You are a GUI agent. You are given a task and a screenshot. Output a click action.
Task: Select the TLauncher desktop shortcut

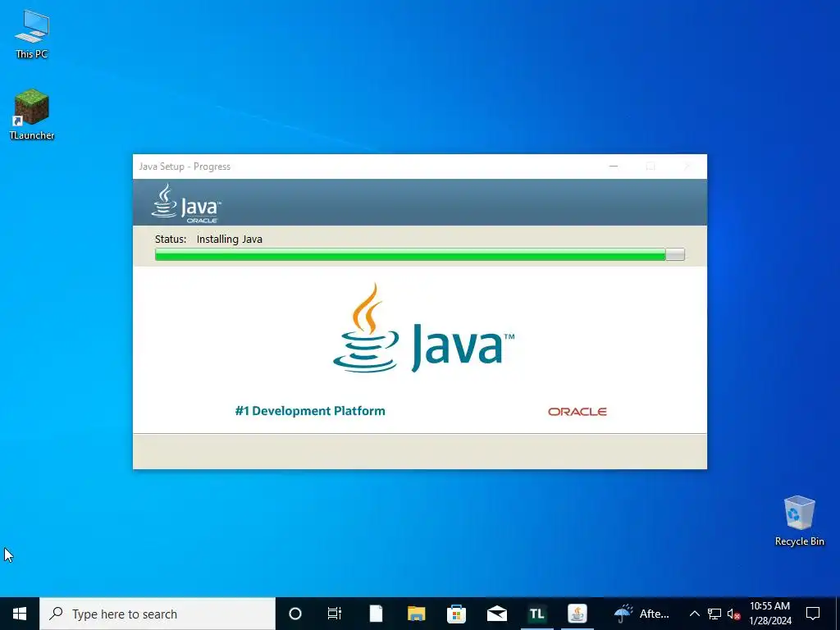[32, 115]
